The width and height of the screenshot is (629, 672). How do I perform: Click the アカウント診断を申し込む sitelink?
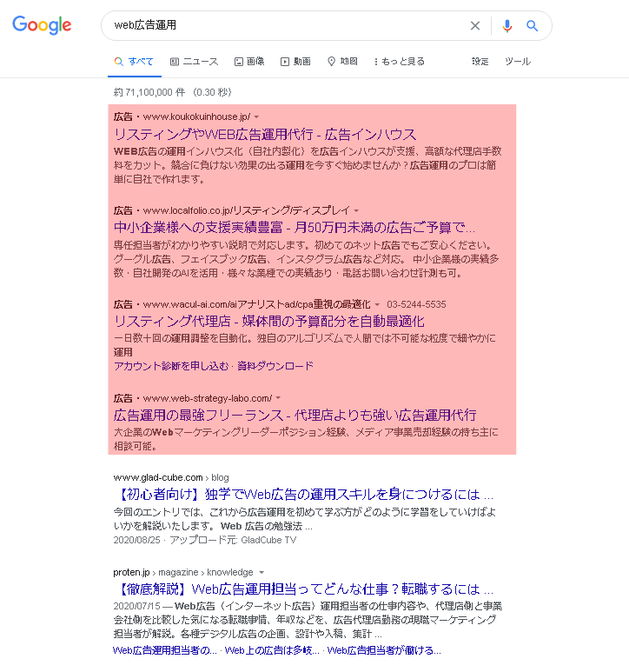171,366
